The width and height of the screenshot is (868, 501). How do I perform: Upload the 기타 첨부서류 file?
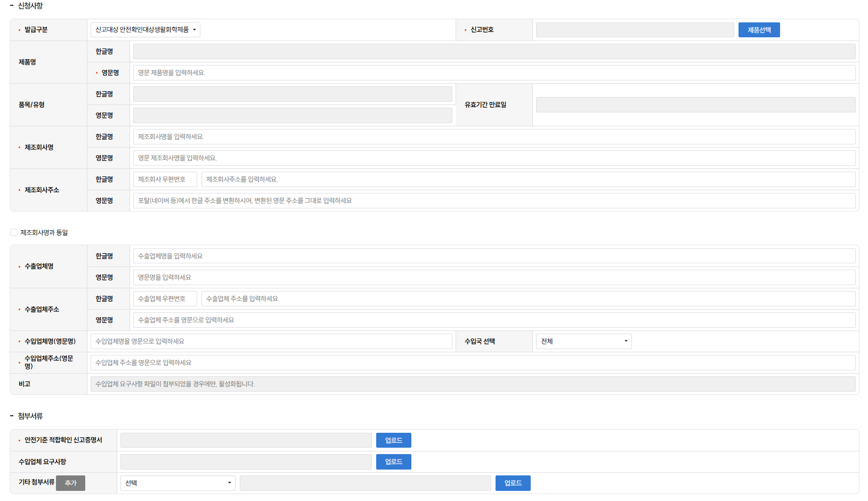point(513,483)
